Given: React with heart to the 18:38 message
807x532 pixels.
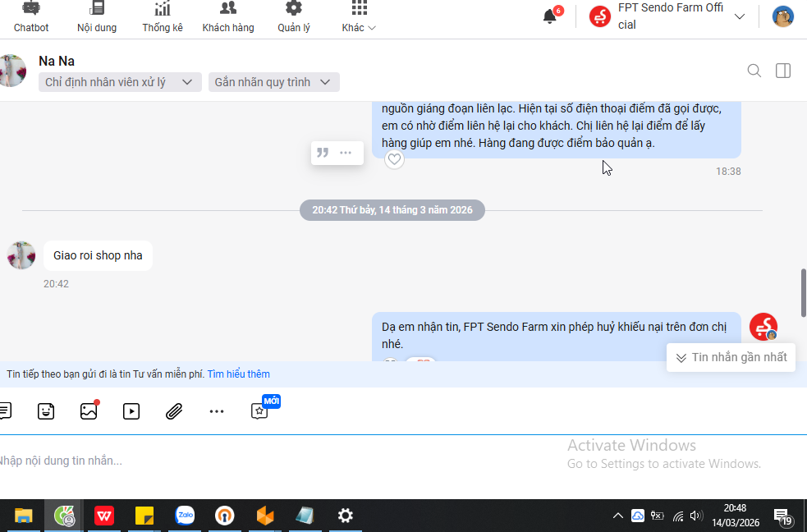Looking at the screenshot, I should (x=394, y=159).
